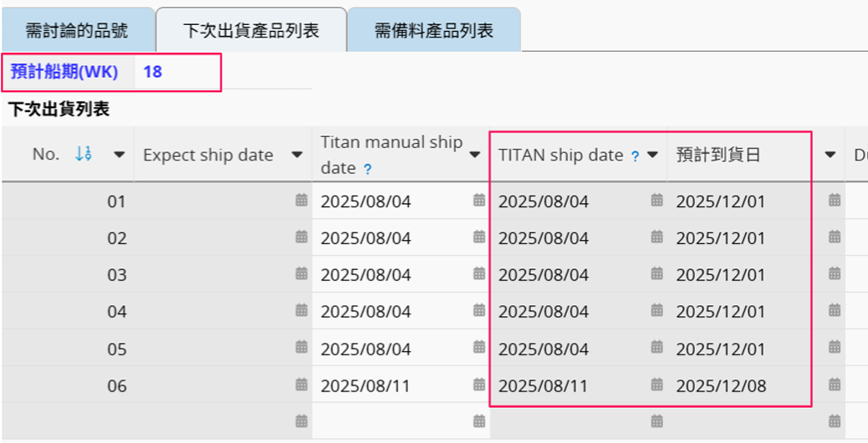The image size is (868, 443).
Task: Switch to 需備料產品列表 tab
Action: [x=433, y=31]
